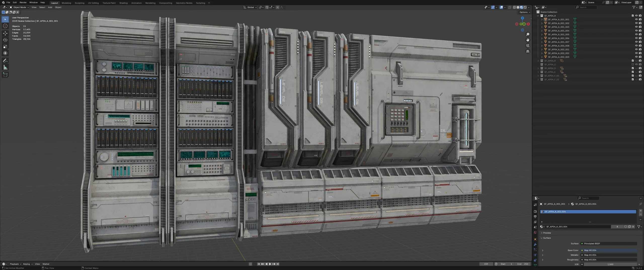The width and height of the screenshot is (644, 270).
Task: Click the add material slot plus button
Action: pos(640,211)
